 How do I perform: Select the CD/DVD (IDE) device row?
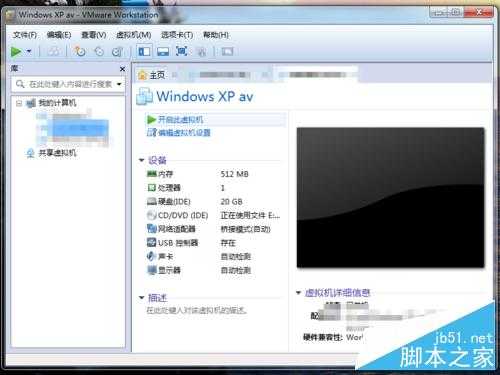pos(213,215)
